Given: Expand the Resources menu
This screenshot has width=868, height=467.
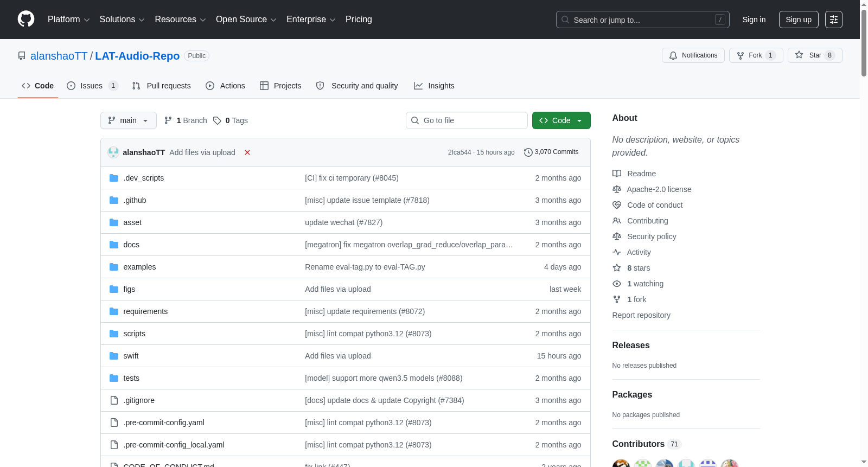Looking at the screenshot, I should click(180, 20).
